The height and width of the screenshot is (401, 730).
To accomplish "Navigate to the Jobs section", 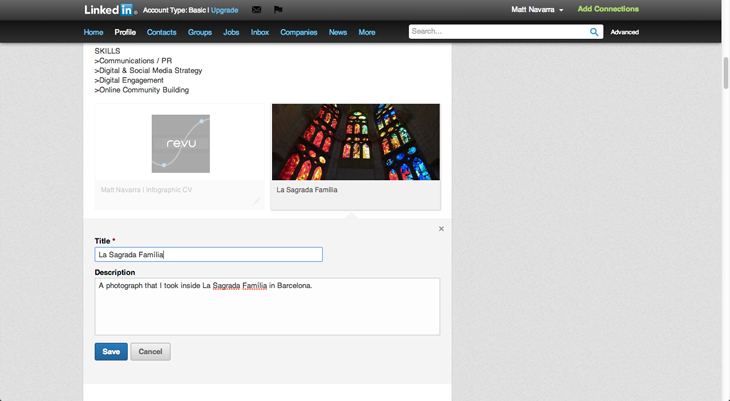I will point(231,32).
